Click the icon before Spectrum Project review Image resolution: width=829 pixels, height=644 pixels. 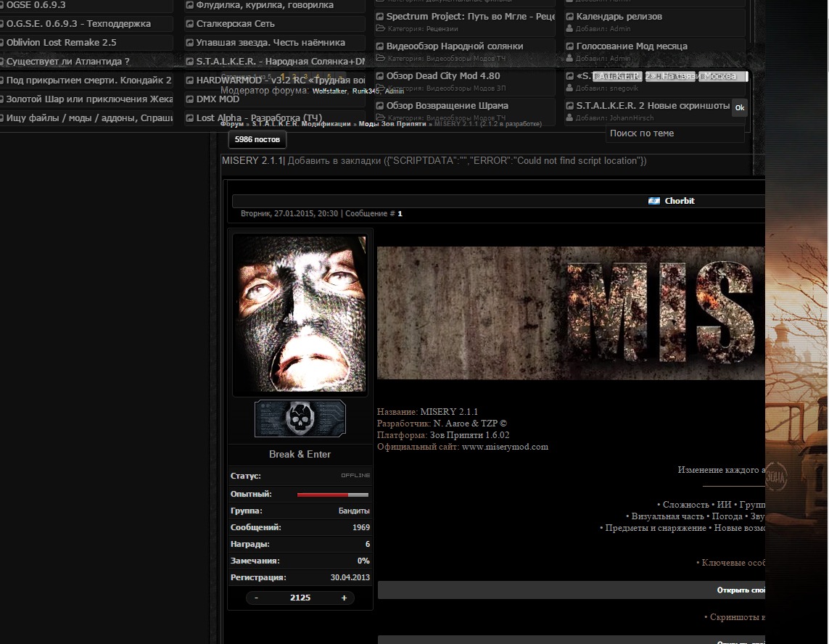click(379, 17)
